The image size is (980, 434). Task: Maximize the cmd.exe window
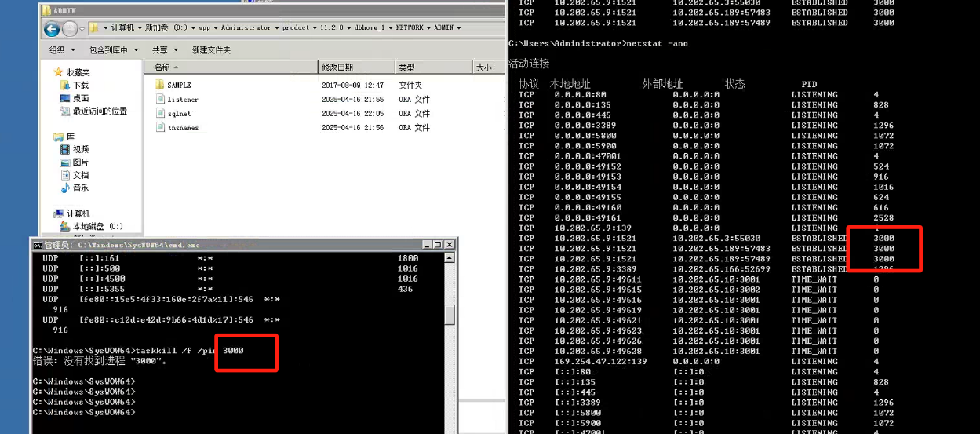pos(438,245)
